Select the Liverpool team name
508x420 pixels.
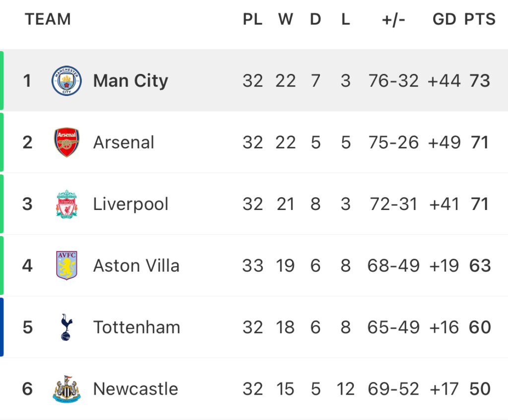tap(130, 205)
